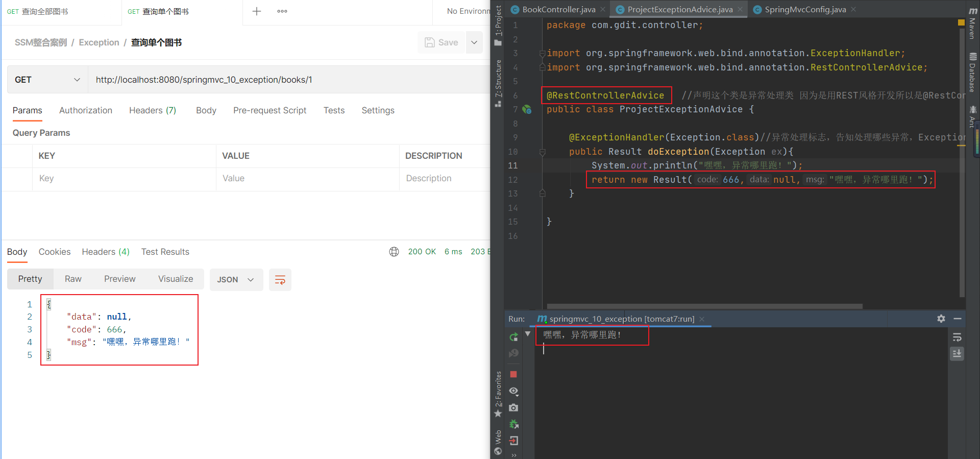980x459 pixels.
Task: Click the query param Value input cell
Action: 307,179
